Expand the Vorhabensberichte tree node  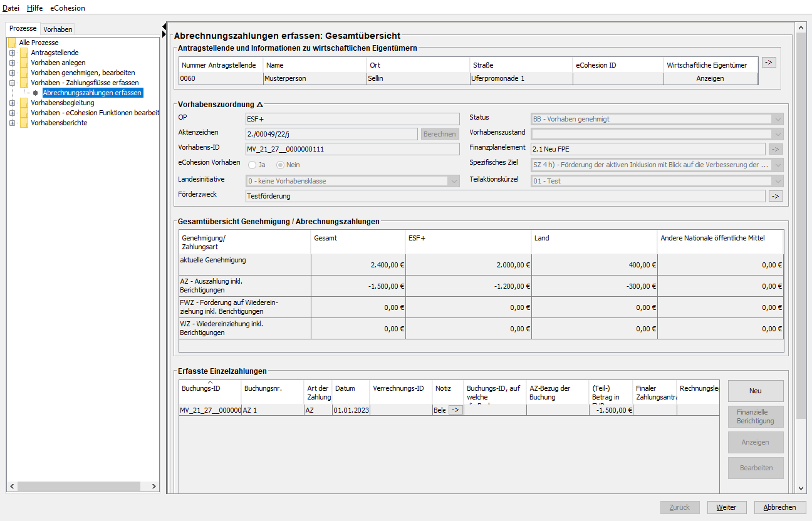[x=12, y=123]
